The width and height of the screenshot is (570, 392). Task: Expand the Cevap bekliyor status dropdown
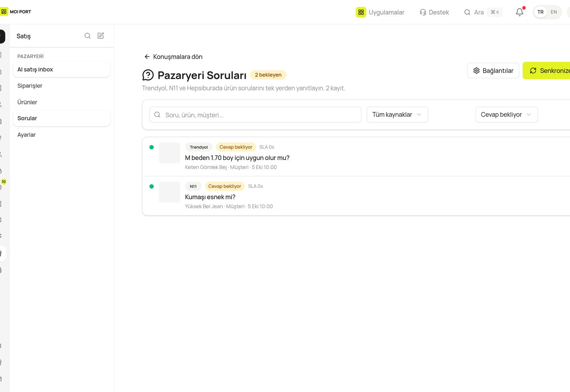coord(507,114)
